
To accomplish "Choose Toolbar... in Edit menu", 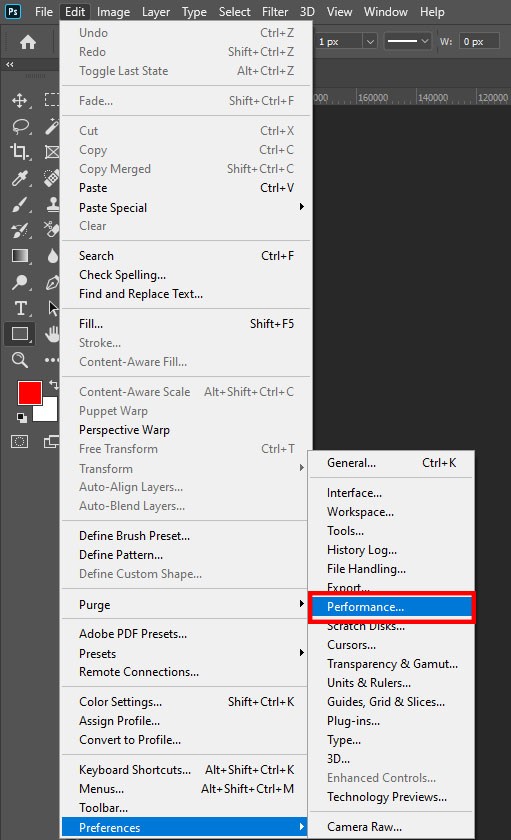I will pos(185,808).
